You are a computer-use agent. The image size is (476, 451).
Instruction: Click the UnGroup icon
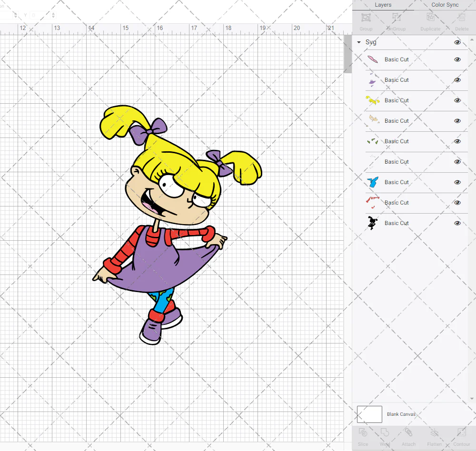click(x=396, y=18)
